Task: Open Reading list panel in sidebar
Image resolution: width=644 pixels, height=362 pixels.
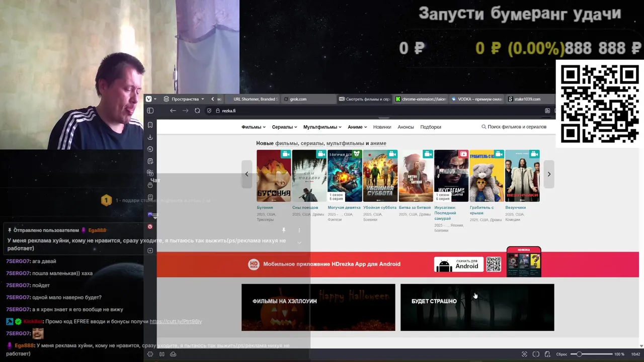Action: point(150,197)
